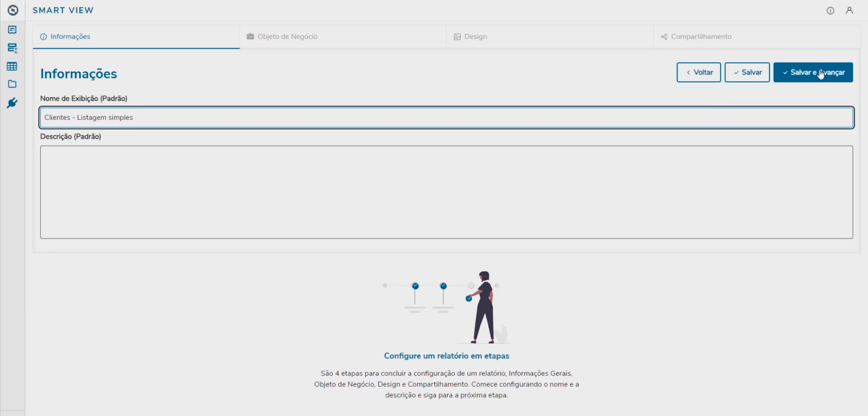The image size is (868, 416).
Task: Focus the Nome de Exibição input field
Action: tap(446, 118)
